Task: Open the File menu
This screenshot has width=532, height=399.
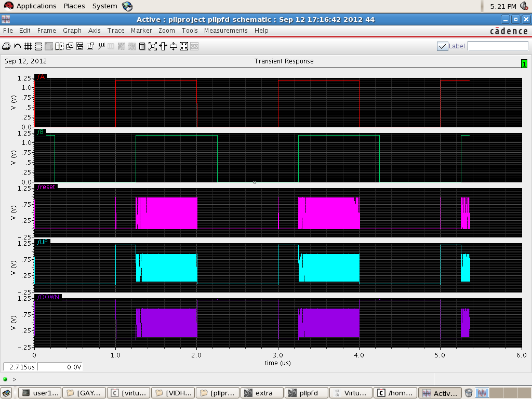Action: pyautogui.click(x=8, y=31)
